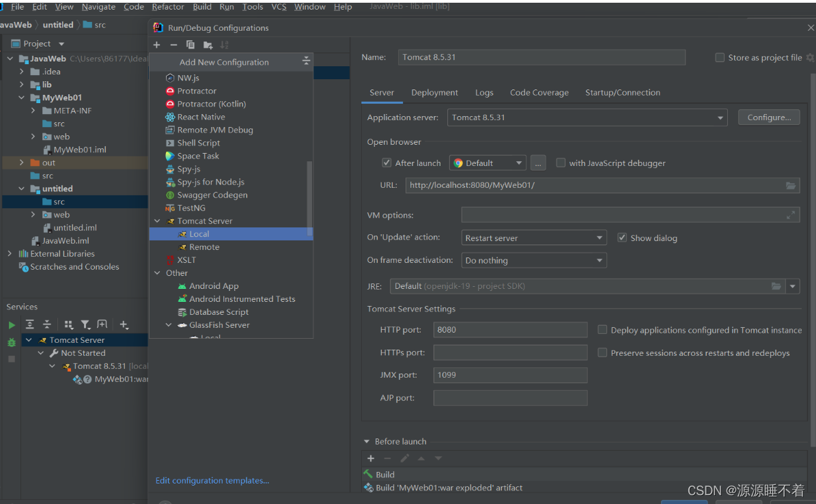Screen dimensions: 816x504
Task: Open the Project view dropdown
Action: 61,44
